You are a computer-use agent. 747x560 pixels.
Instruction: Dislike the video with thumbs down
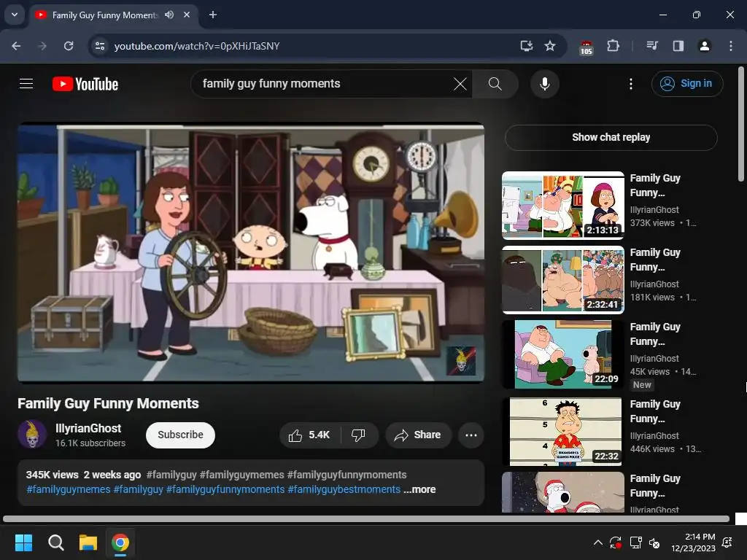(x=358, y=435)
